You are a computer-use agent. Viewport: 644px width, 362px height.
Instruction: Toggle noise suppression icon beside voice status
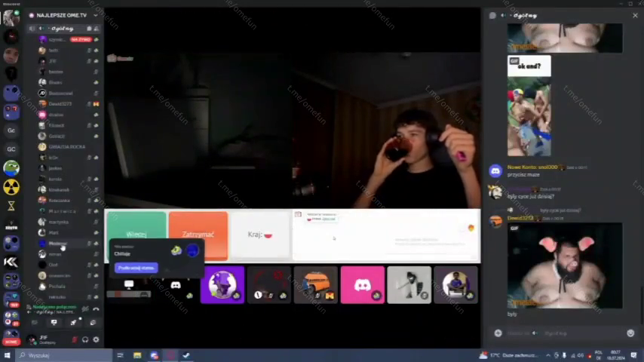[85, 309]
